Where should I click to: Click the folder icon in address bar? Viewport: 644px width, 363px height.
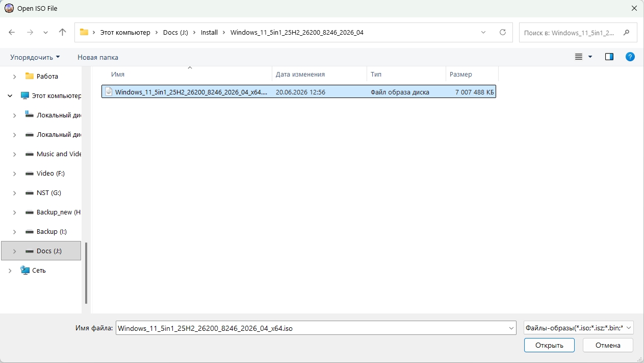(x=84, y=32)
